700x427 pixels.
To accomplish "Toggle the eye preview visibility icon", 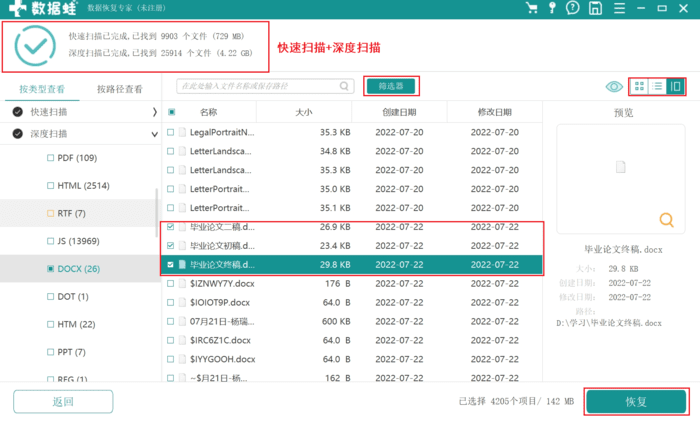I will pos(614,87).
